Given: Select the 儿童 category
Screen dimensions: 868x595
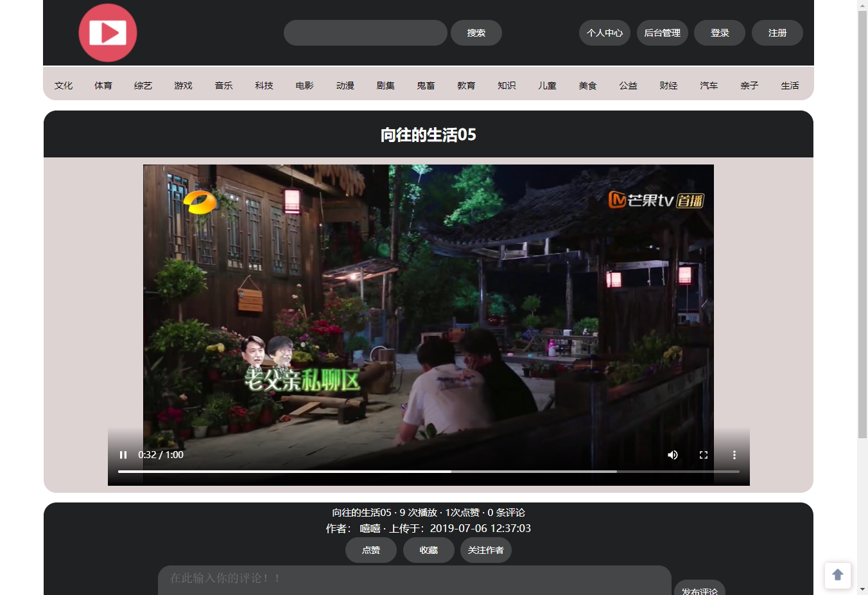Looking at the screenshot, I should click(x=548, y=85).
